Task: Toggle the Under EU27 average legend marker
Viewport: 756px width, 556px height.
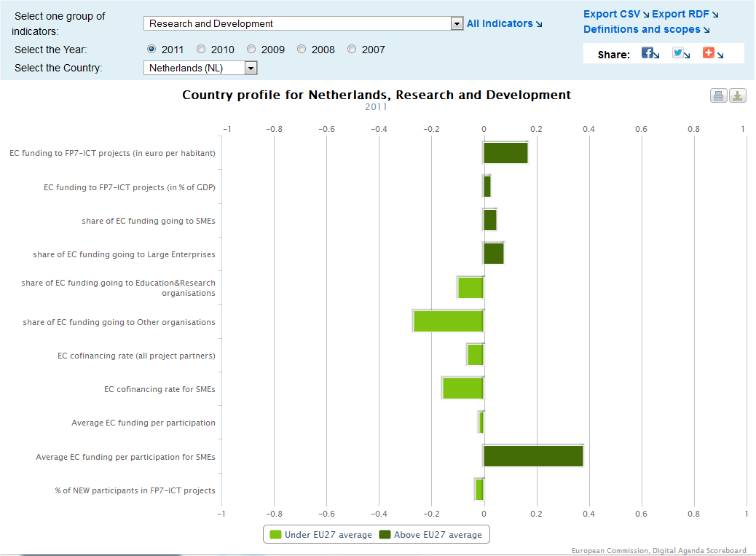Action: tap(275, 535)
